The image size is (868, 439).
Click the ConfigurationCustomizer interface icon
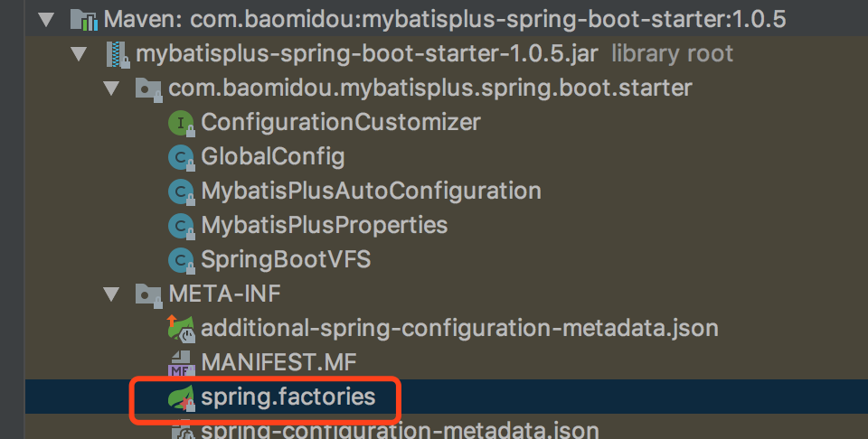(182, 122)
